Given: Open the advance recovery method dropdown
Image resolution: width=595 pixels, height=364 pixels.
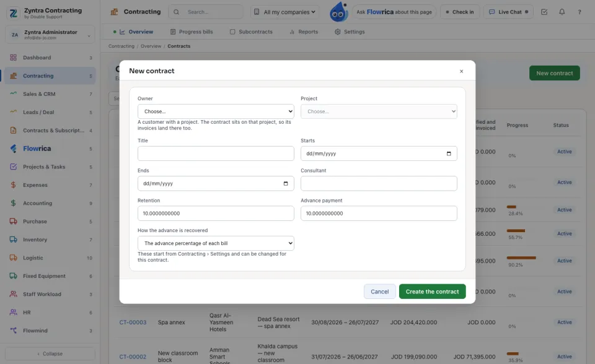Looking at the screenshot, I should click(216, 243).
